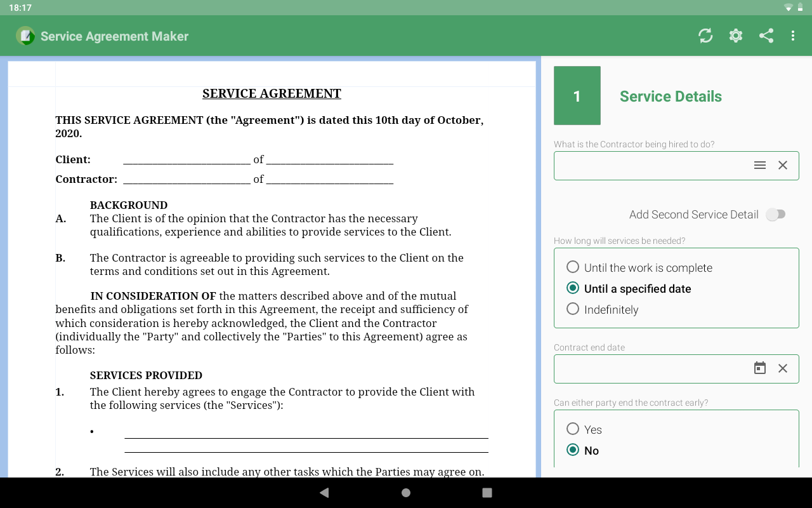
Task: Tap Android back navigation button
Action: [324, 493]
